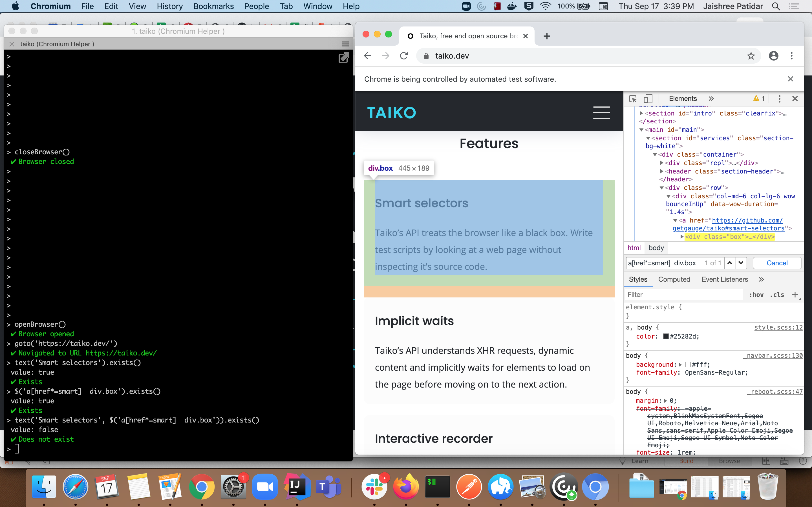Click the browser back arrow

pos(368,56)
